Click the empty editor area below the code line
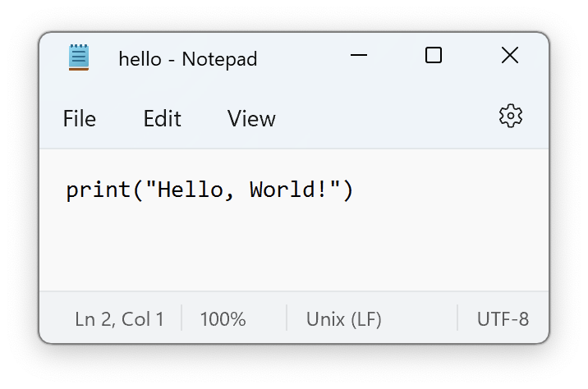The width and height of the screenshot is (588, 389). (x=294, y=247)
